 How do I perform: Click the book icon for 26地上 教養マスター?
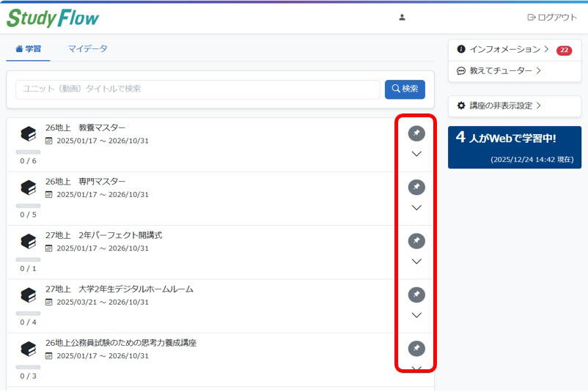tap(28, 134)
